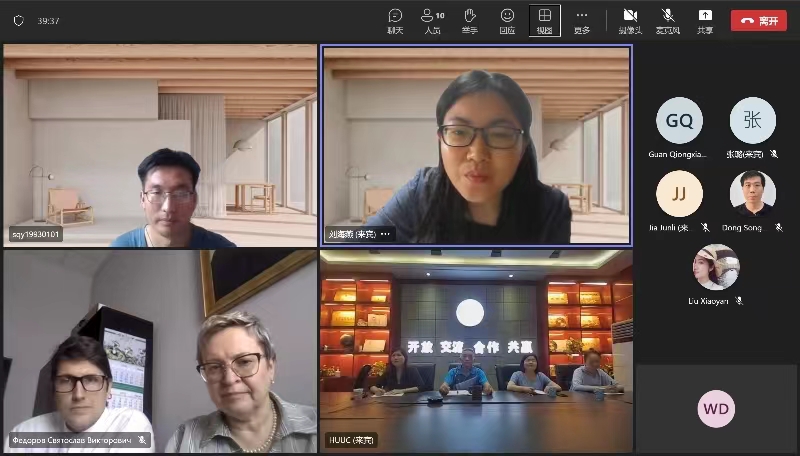The height and width of the screenshot is (456, 800).
Task: Open the chat (聊天) panel
Action: click(395, 19)
